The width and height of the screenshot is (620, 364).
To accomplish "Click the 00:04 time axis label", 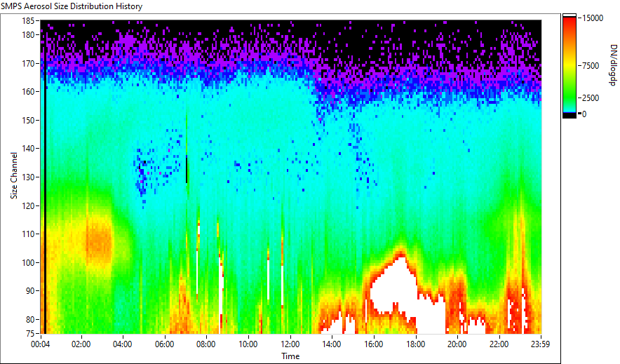I will [x=41, y=344].
